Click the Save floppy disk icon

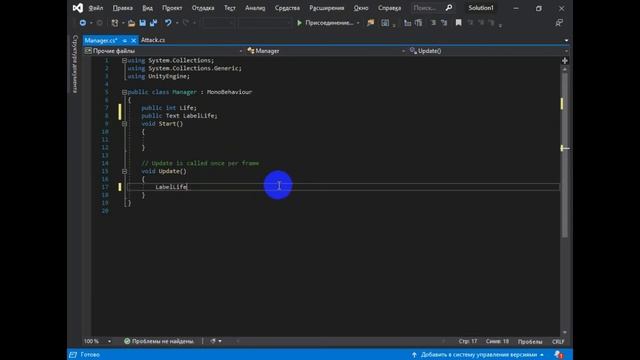click(x=142, y=23)
